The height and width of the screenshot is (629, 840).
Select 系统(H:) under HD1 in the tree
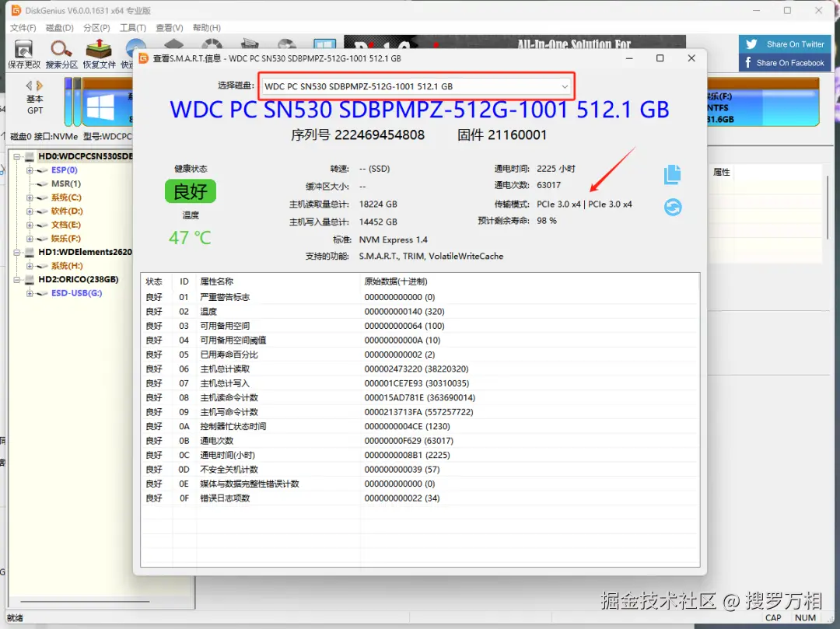(x=67, y=266)
